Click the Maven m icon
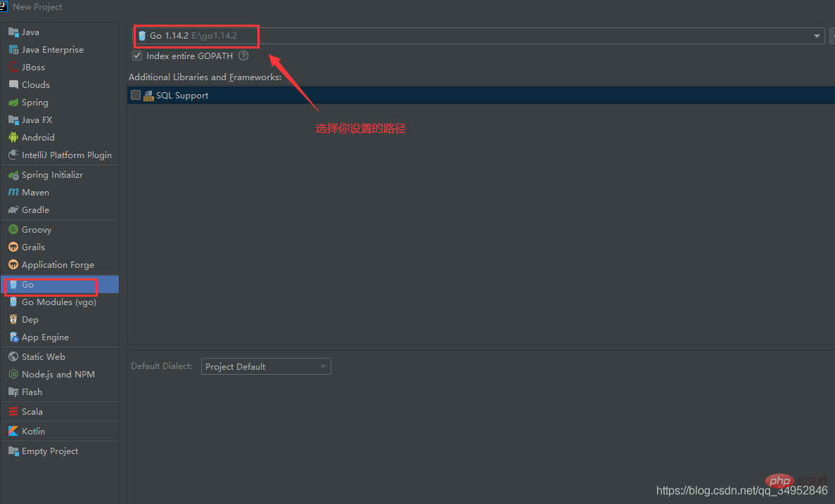The width and height of the screenshot is (835, 504). click(13, 192)
